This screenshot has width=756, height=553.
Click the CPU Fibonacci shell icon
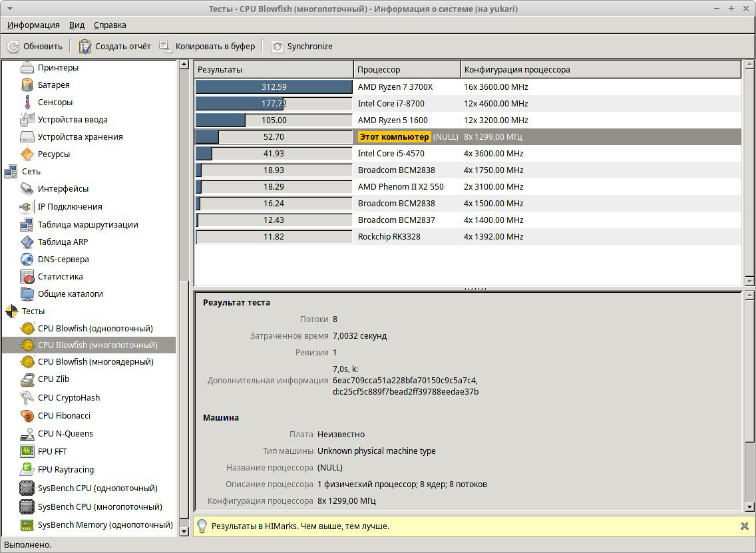point(27,416)
